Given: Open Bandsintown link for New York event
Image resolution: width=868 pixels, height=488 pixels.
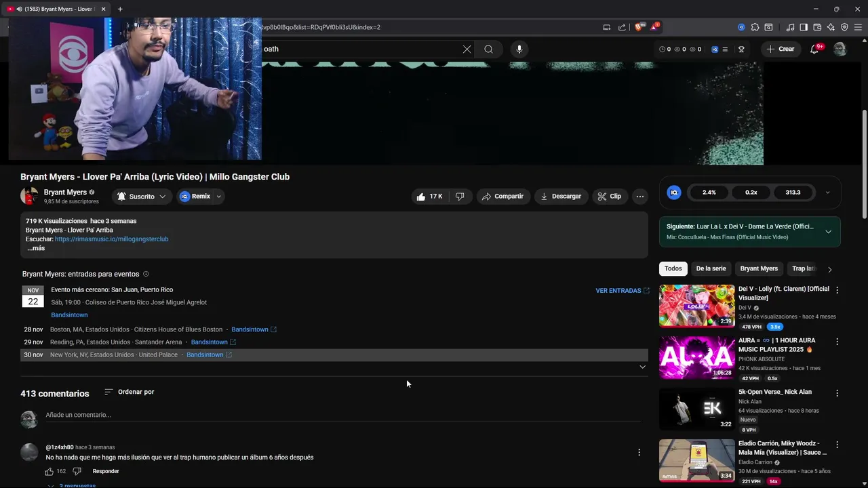Looking at the screenshot, I should coord(209,355).
